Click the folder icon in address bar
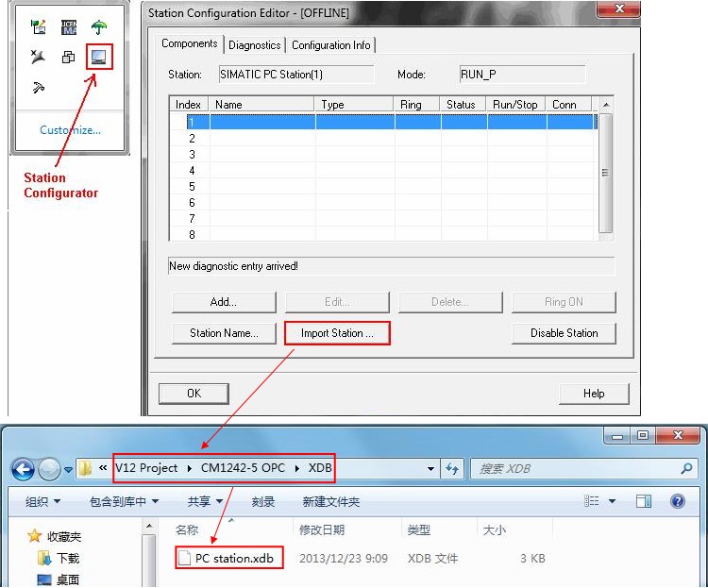This screenshot has width=708, height=588. coord(85,468)
